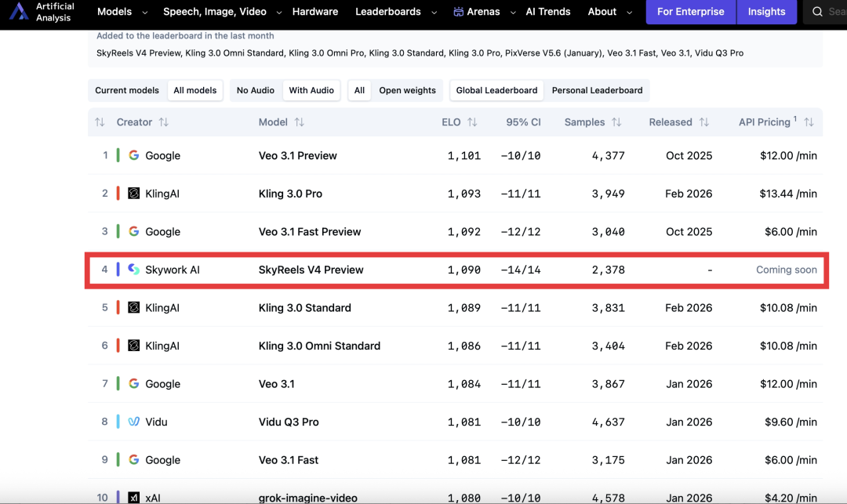Open the Insights button
This screenshot has width=847, height=504.
766,12
